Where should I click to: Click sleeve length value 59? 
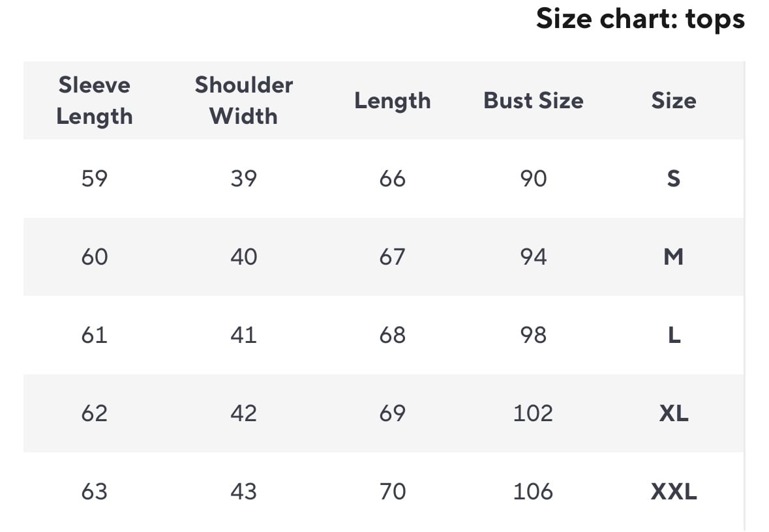[95, 179]
